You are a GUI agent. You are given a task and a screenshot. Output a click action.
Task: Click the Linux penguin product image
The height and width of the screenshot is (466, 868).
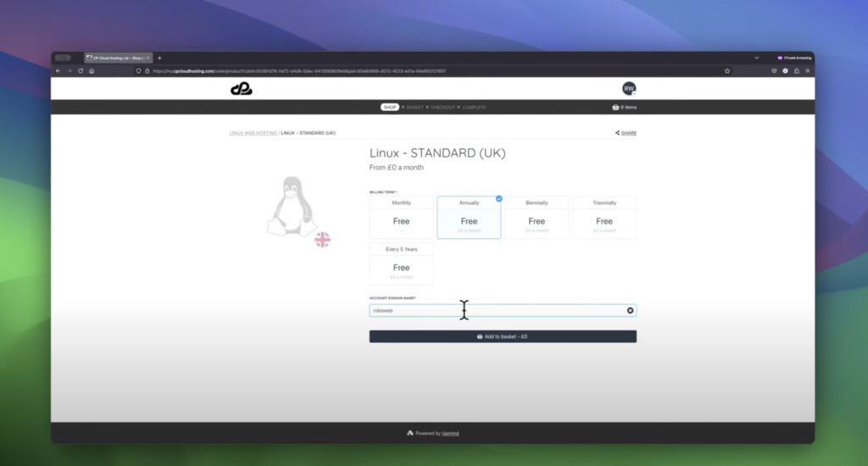click(x=292, y=207)
